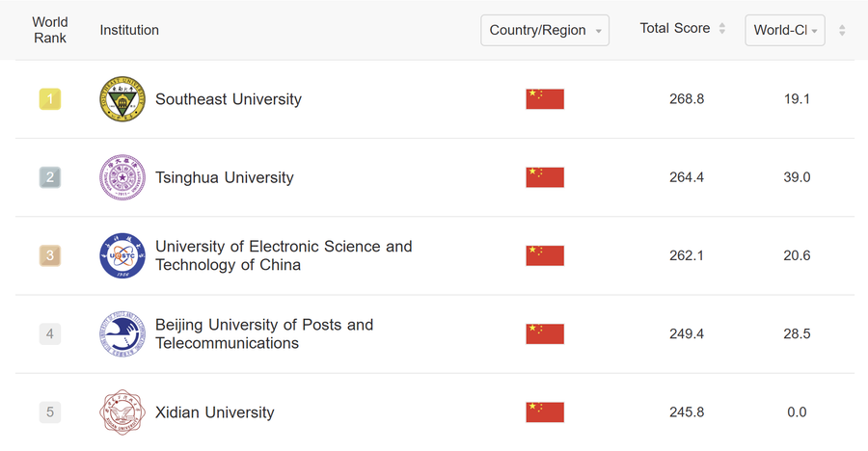Click the China flag beside Tsinghua University
Viewport: 868px width, 451px height.
(x=545, y=177)
